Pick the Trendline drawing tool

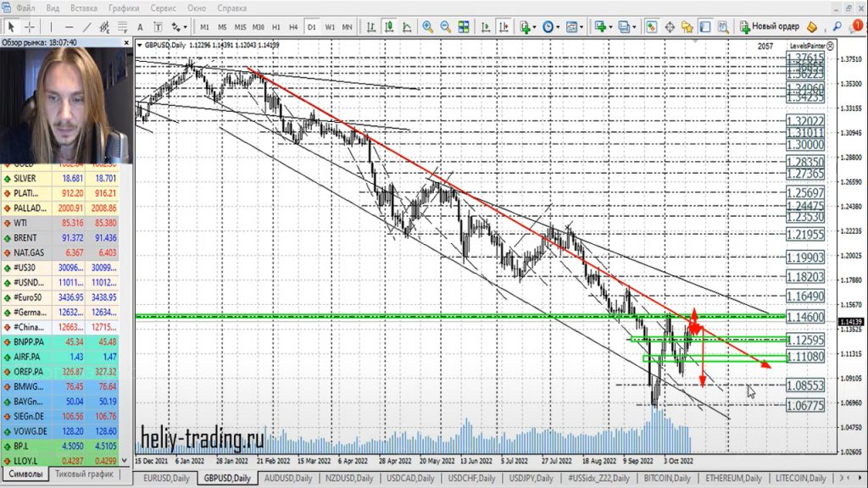point(88,26)
